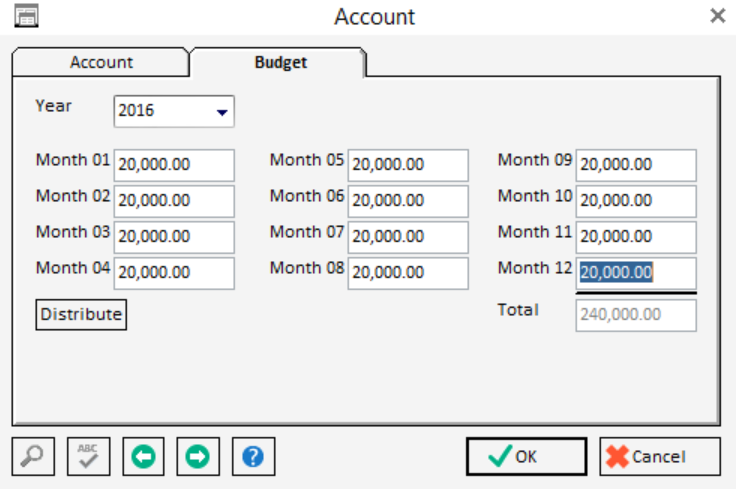736x489 pixels.
Task: Open help with the question mark icon
Action: coord(253,456)
